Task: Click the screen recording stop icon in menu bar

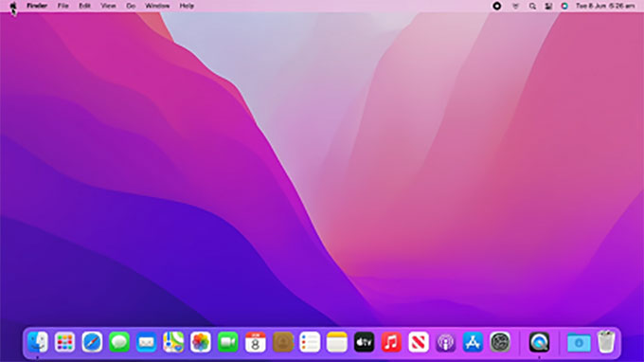Action: click(x=497, y=6)
